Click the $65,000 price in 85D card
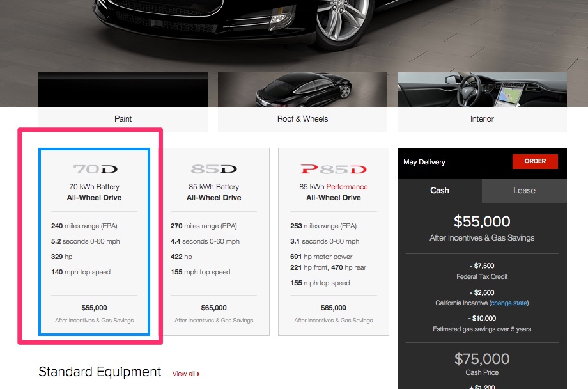 coord(213,308)
